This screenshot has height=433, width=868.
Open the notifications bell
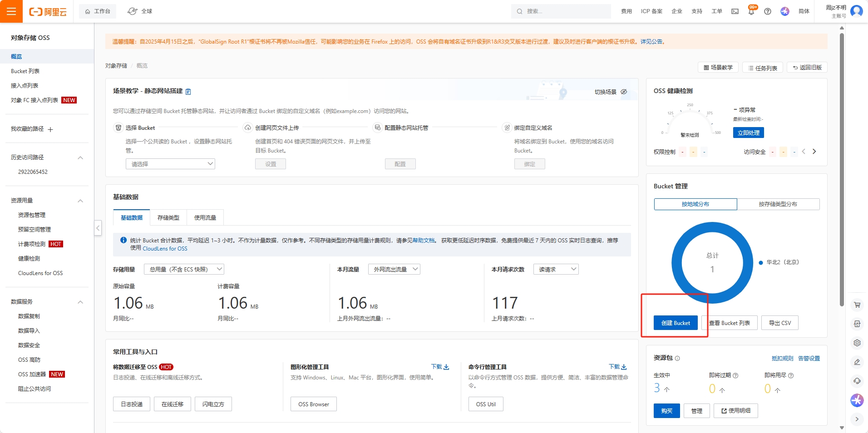click(x=751, y=12)
